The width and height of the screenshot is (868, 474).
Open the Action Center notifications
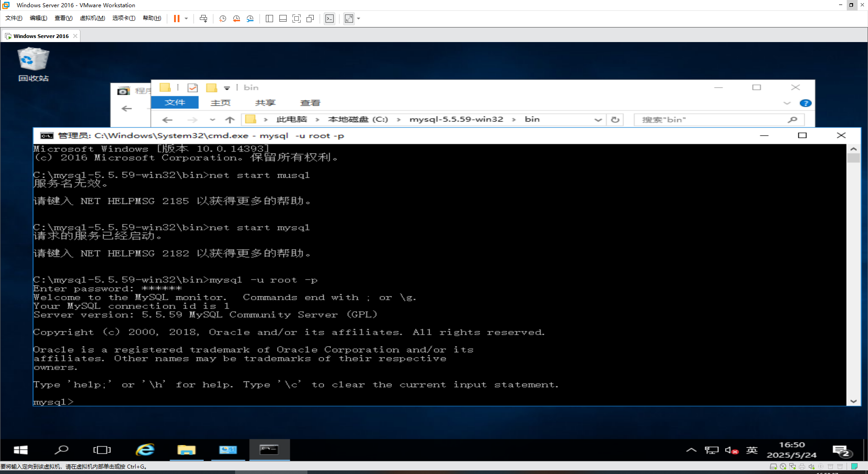[x=842, y=450]
